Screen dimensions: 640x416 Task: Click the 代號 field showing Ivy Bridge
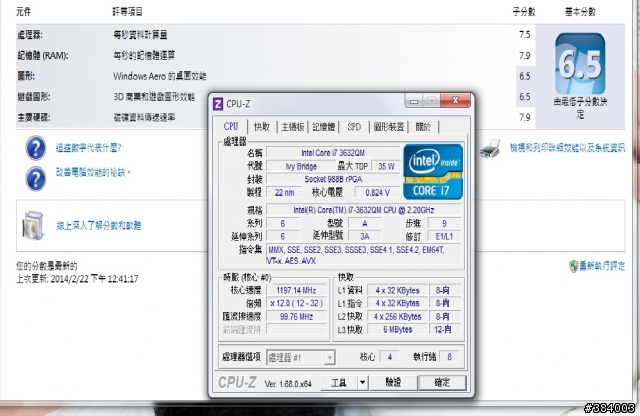(x=301, y=166)
